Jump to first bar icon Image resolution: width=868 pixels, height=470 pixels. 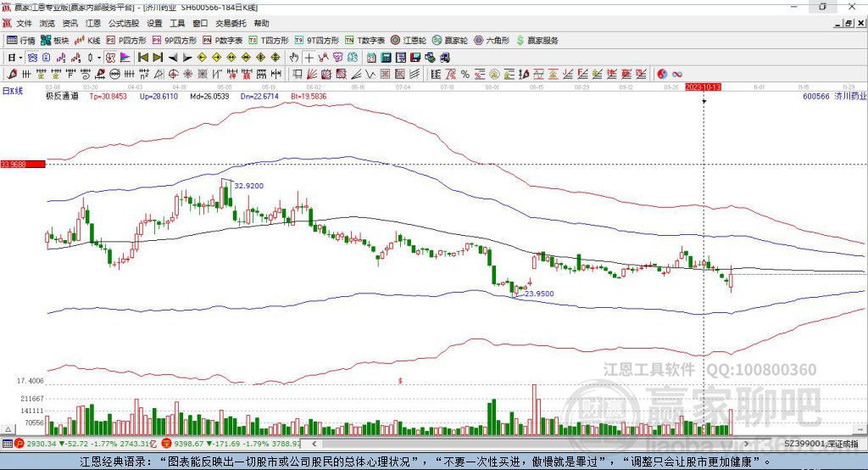tap(142, 58)
